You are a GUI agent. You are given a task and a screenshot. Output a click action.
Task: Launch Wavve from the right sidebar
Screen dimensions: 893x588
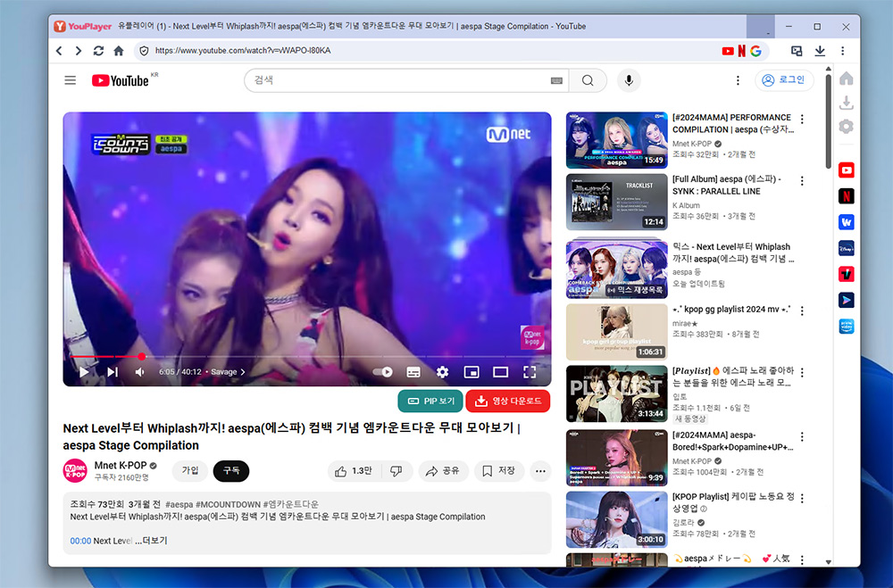coord(847,222)
